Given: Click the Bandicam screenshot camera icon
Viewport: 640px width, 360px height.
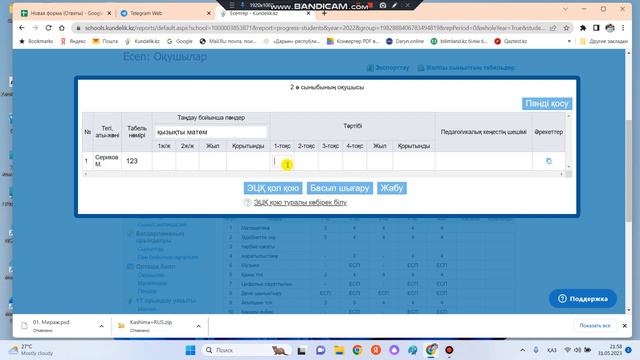Looking at the screenshot, I should (x=383, y=5).
